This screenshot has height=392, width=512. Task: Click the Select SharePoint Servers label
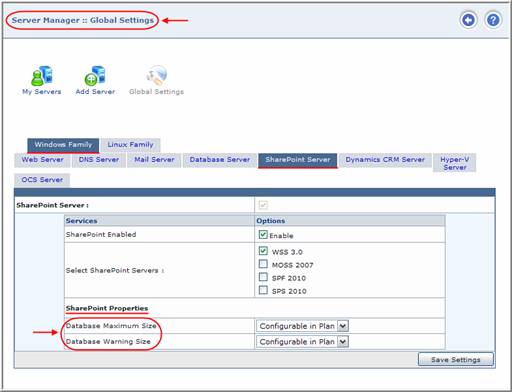(115, 270)
